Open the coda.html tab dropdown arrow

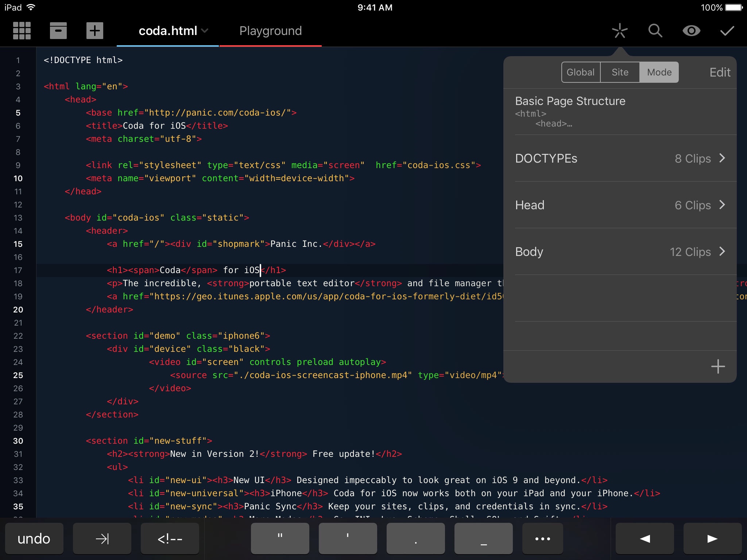[205, 31]
